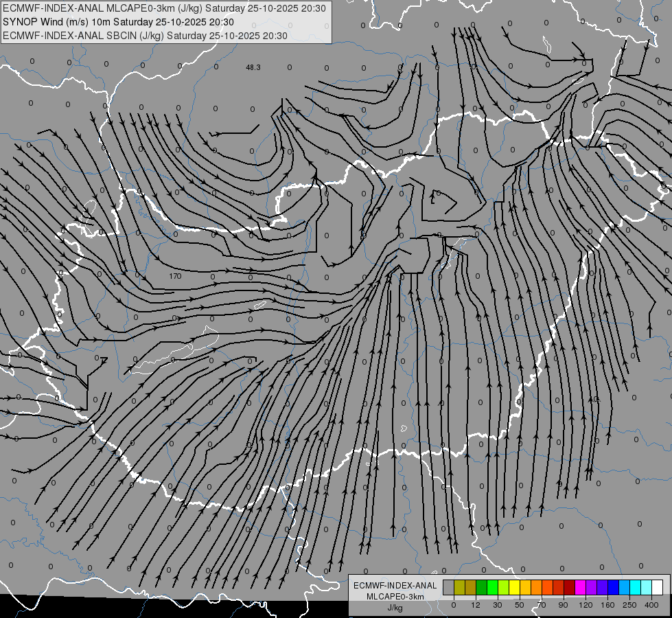Click the J/kg unit label in legend
This screenshot has height=618, width=672.
click(395, 608)
